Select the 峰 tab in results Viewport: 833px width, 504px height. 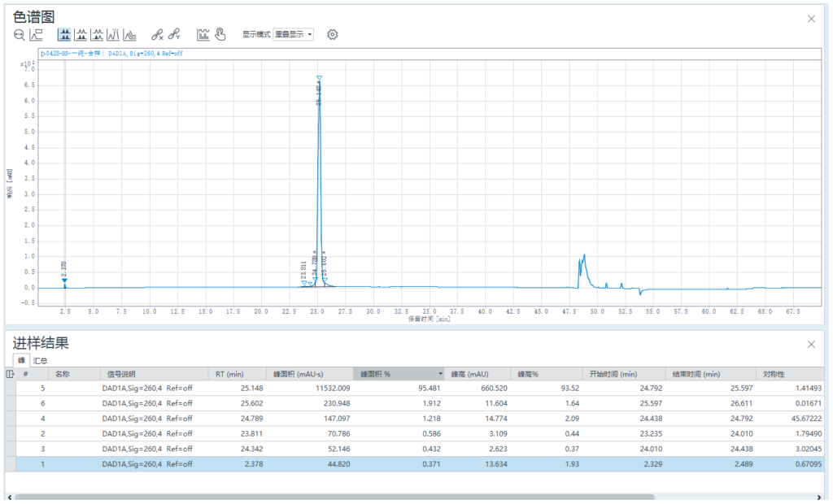pyautogui.click(x=21, y=359)
